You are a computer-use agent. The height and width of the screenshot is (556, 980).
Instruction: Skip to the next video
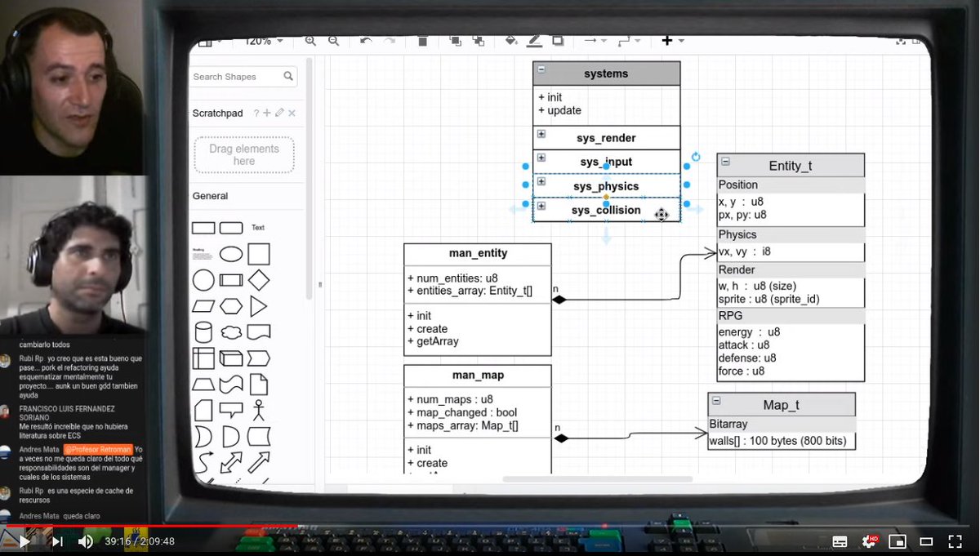(x=57, y=540)
